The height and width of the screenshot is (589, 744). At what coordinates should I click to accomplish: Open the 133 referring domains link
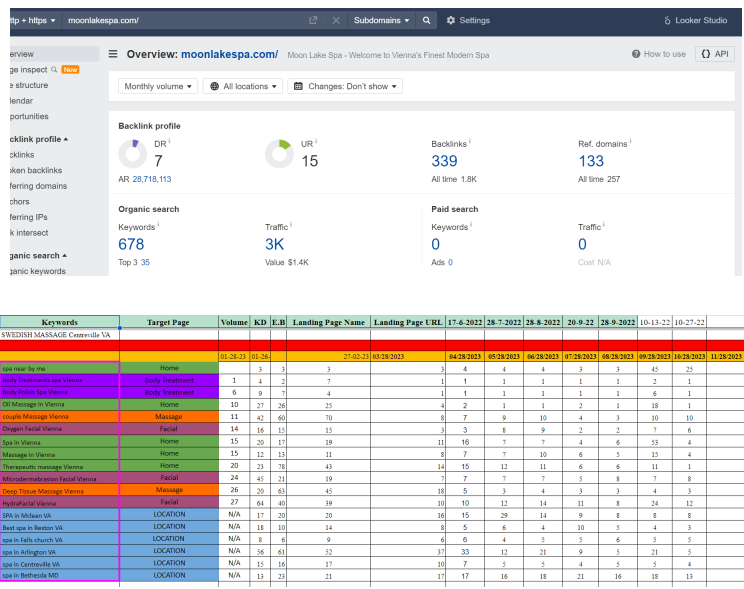pos(591,161)
